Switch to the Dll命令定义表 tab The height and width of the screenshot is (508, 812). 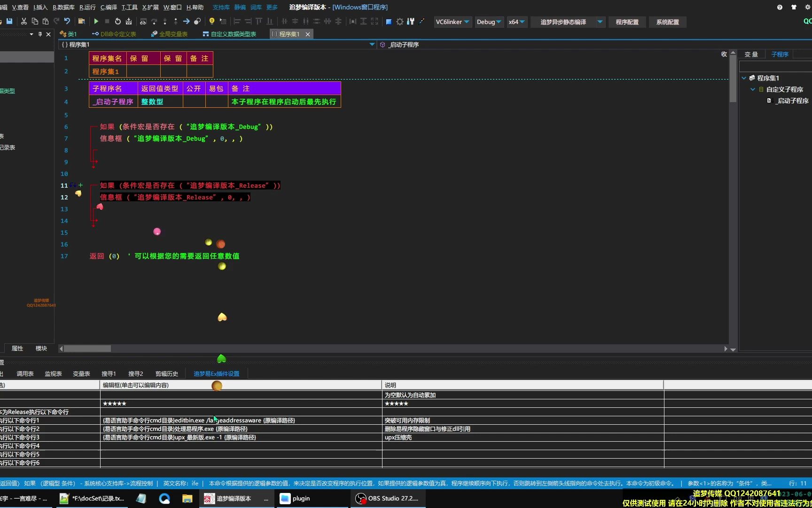[114, 34]
